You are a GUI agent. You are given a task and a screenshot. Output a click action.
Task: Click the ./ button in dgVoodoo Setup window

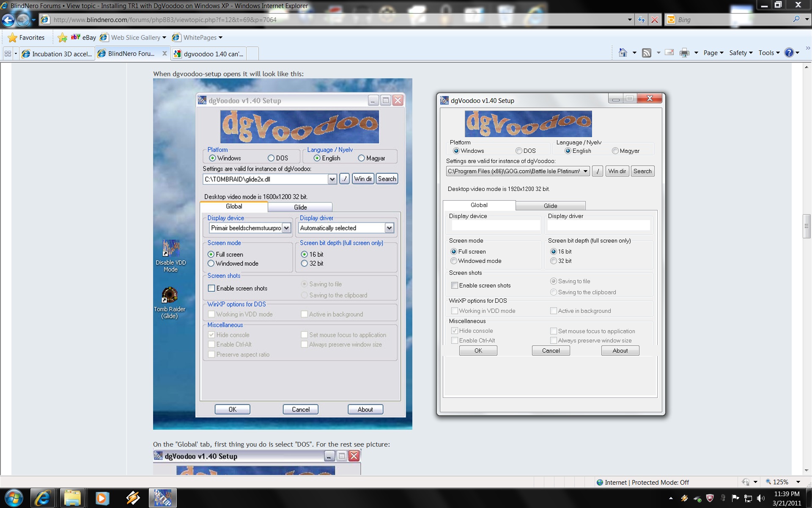[x=597, y=171]
